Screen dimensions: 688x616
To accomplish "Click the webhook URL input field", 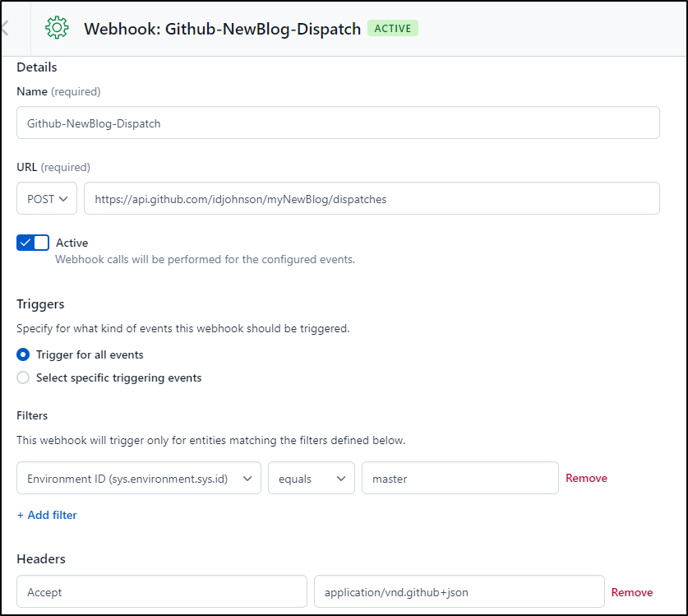I will pyautogui.click(x=372, y=199).
